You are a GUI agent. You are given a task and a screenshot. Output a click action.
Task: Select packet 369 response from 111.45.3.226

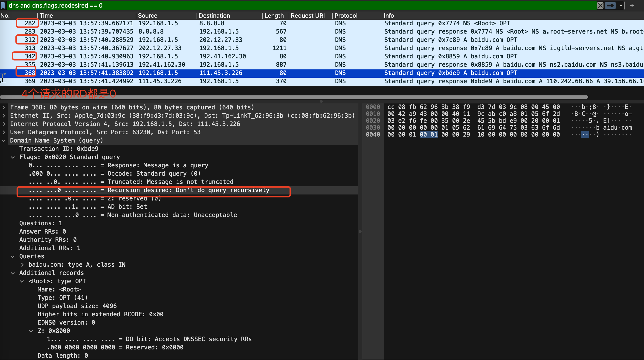322,81
